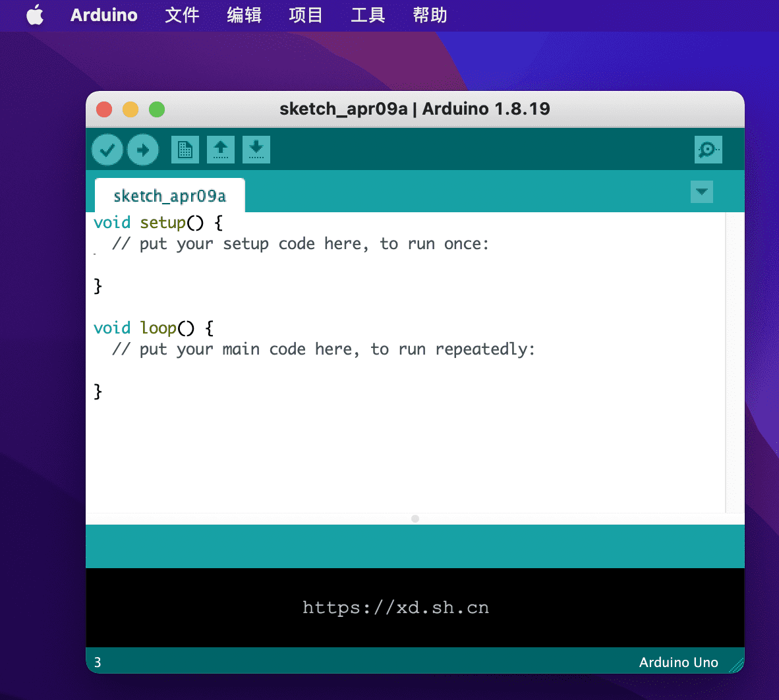Click the console divider handle dot

pos(415,519)
